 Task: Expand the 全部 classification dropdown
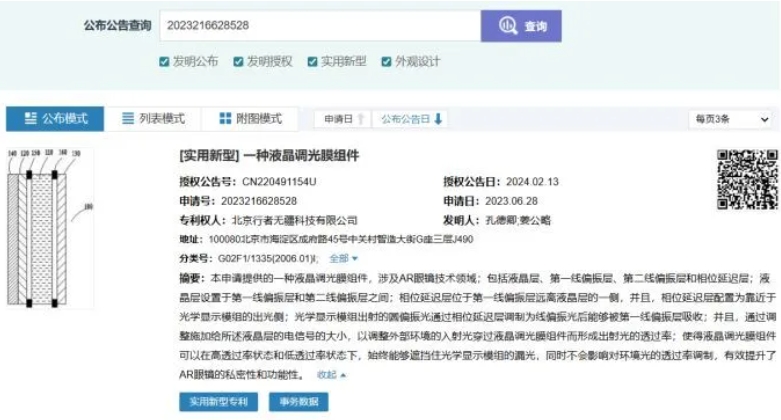(x=343, y=259)
